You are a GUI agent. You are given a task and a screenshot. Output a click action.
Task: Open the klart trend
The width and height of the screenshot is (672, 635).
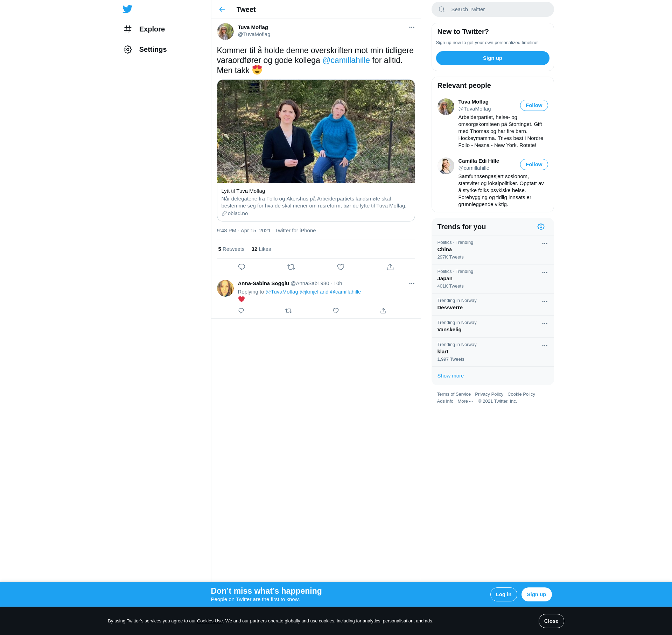493,352
